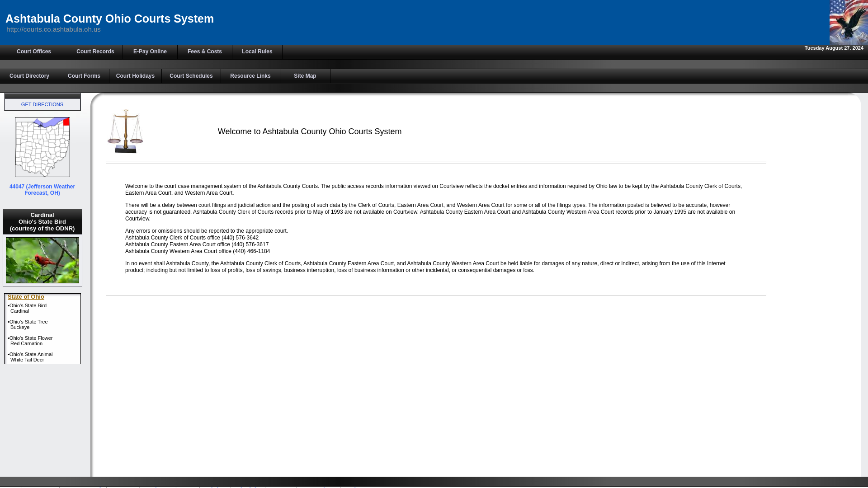Expand the Court Schedules menu
Image resolution: width=868 pixels, height=488 pixels.
tap(191, 75)
